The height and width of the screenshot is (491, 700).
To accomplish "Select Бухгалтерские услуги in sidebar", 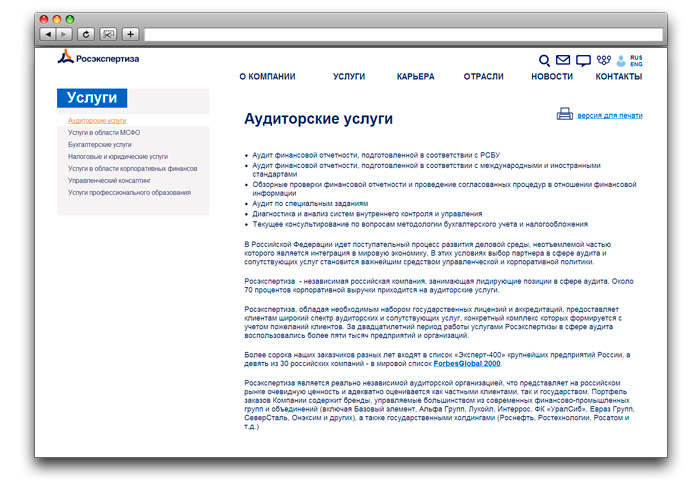I will click(100, 144).
